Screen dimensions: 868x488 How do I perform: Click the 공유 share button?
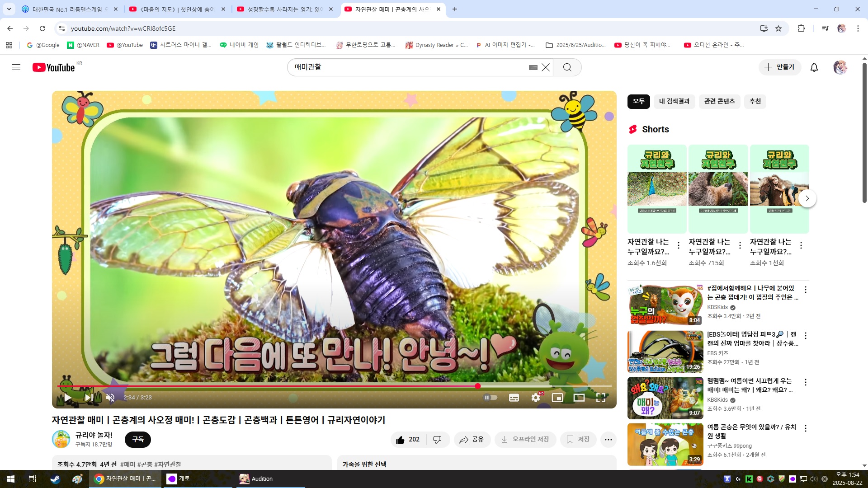tap(472, 440)
